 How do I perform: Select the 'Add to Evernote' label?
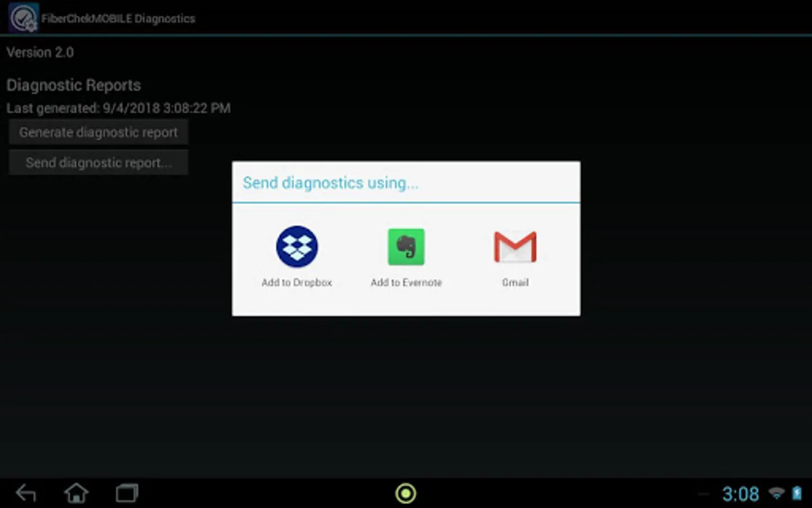(406, 282)
